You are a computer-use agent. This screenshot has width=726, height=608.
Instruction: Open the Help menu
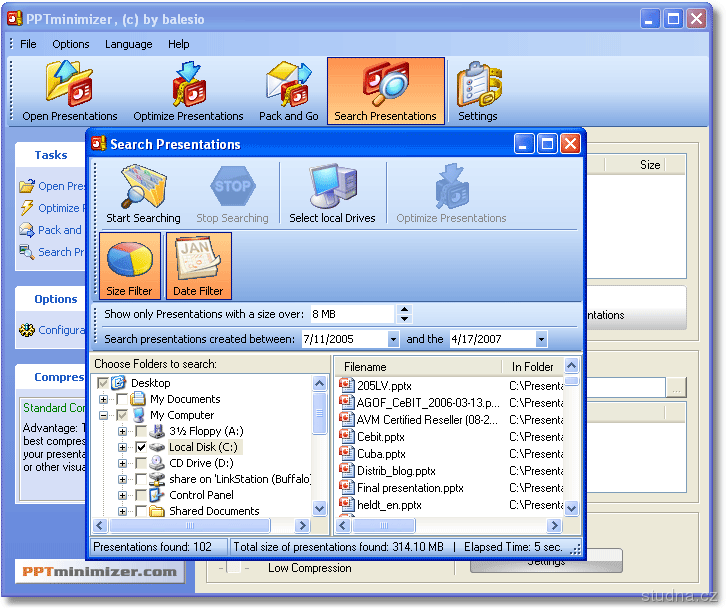(179, 44)
